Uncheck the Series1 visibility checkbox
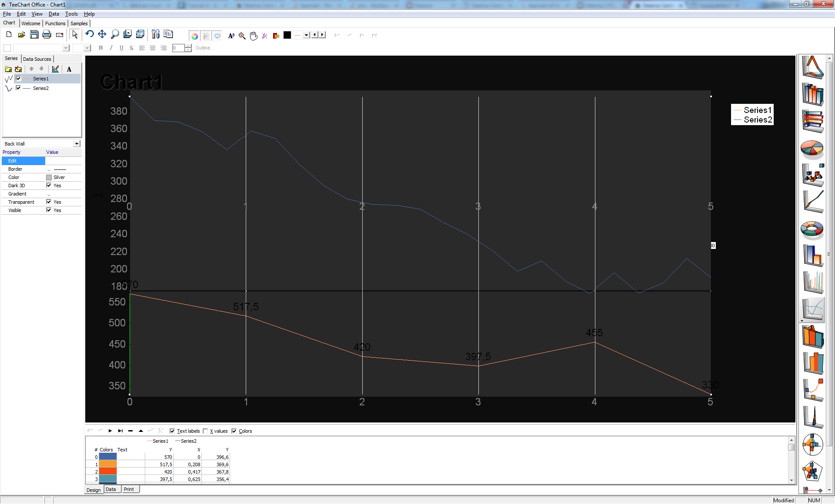This screenshot has width=835, height=504. point(19,79)
